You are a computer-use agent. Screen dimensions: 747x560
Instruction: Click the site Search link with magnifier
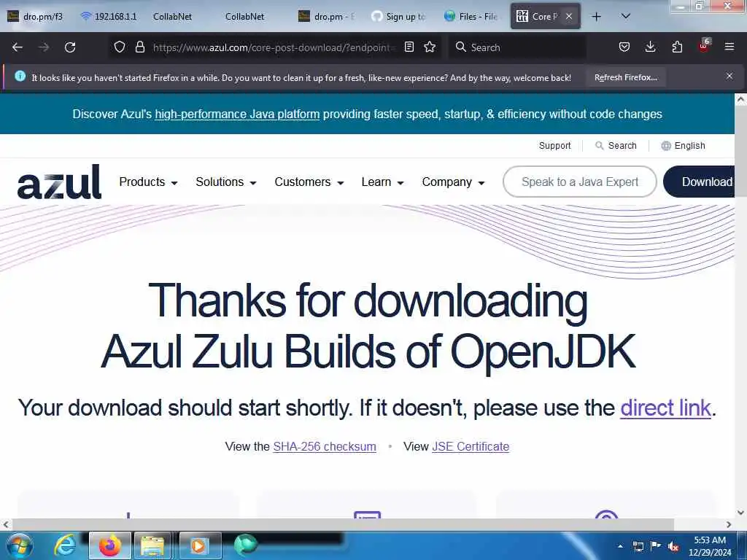click(616, 146)
